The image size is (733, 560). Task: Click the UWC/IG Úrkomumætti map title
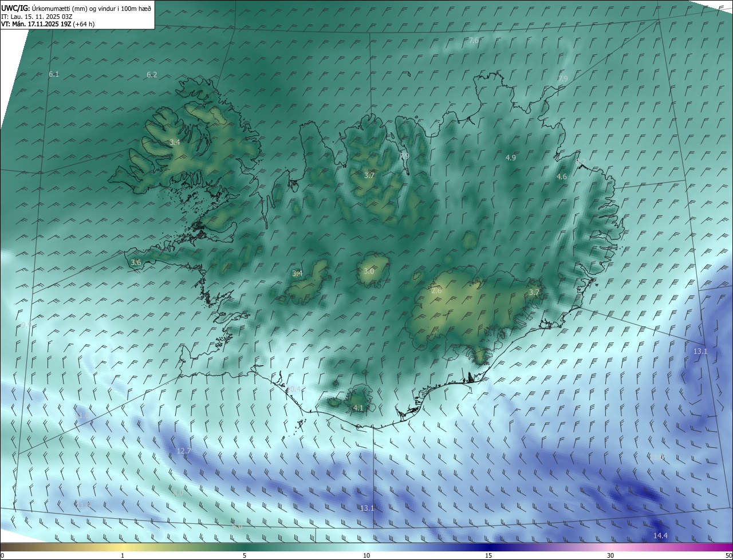tap(77, 8)
